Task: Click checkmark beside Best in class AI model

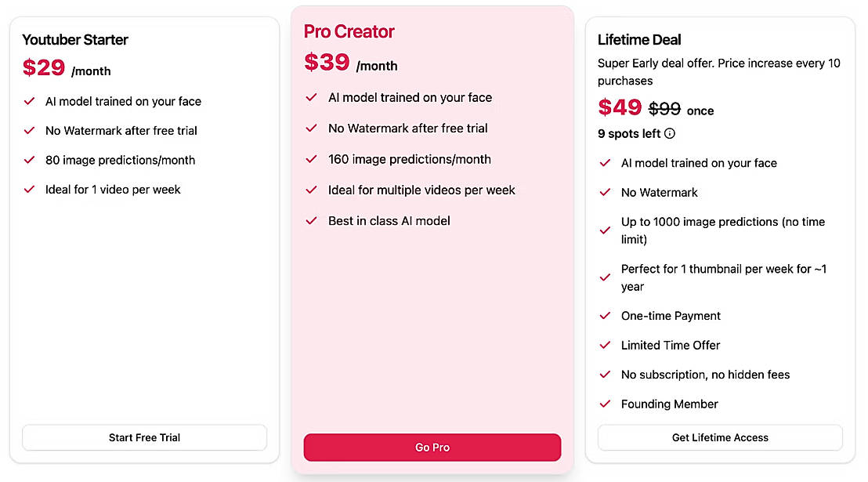Action: pos(311,221)
